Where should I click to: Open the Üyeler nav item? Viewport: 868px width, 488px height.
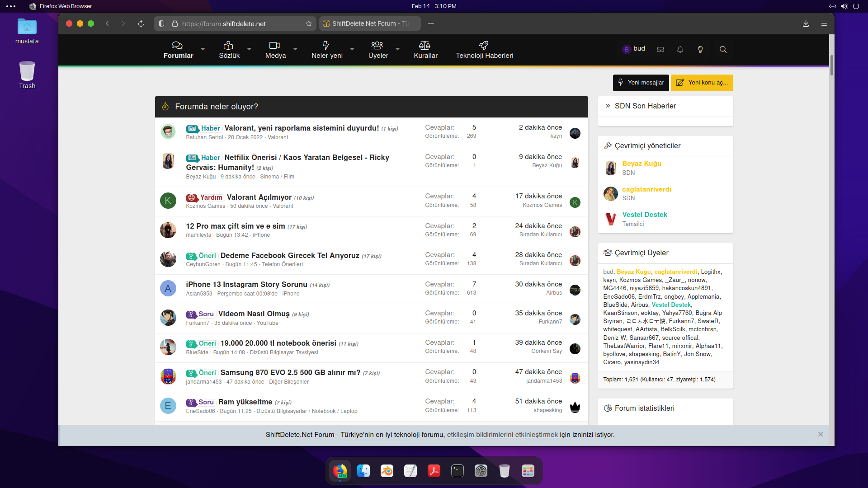tap(378, 50)
